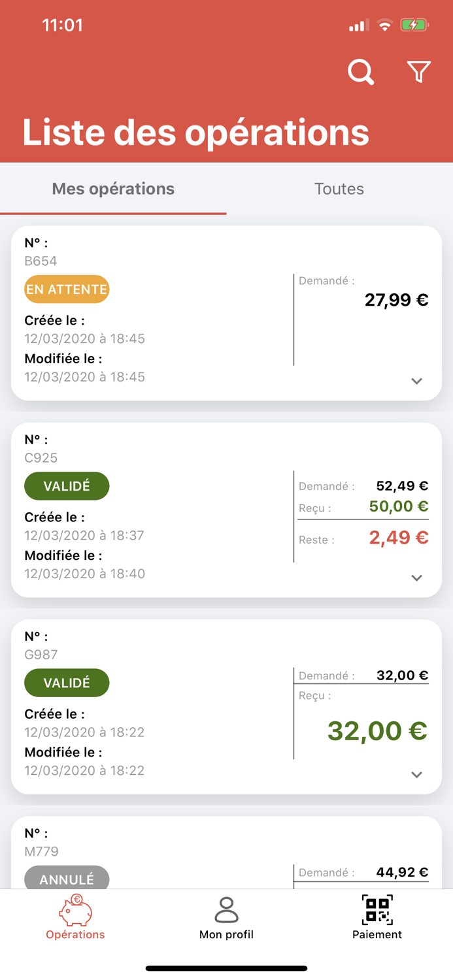Tap the Paiement QR code icon
Viewport: 453px width, 980px height.
pos(377,910)
